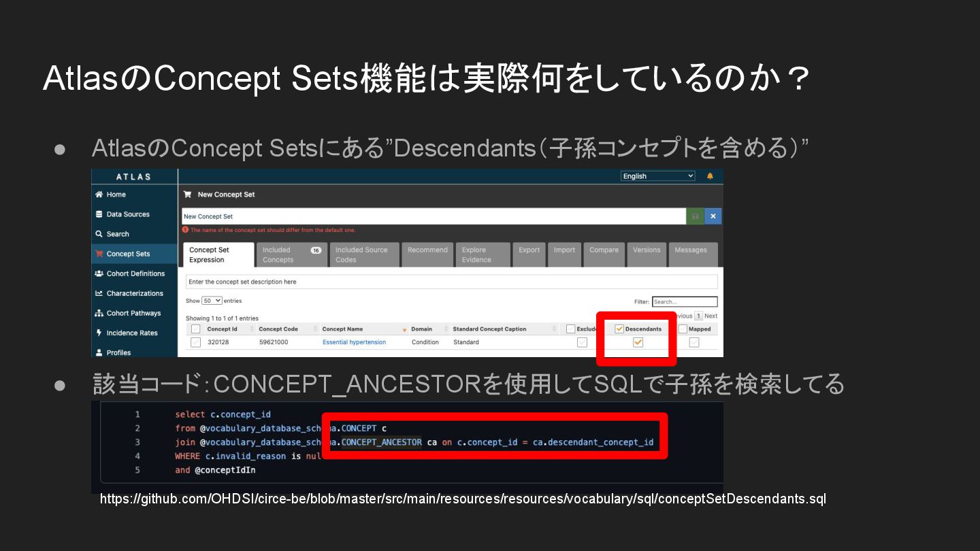Open the Versions tab
The image size is (980, 551).
647,255
